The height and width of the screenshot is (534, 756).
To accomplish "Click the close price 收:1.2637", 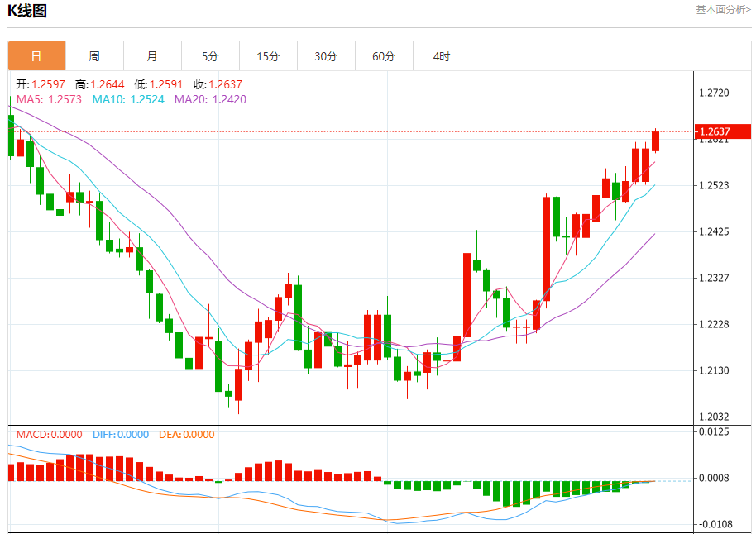I will 218,84.
